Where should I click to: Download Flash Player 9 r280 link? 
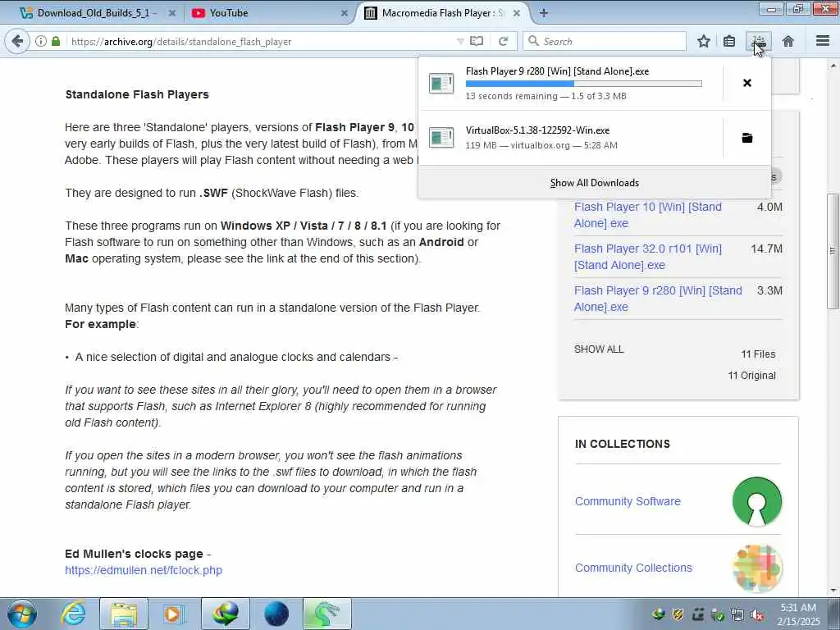658,299
